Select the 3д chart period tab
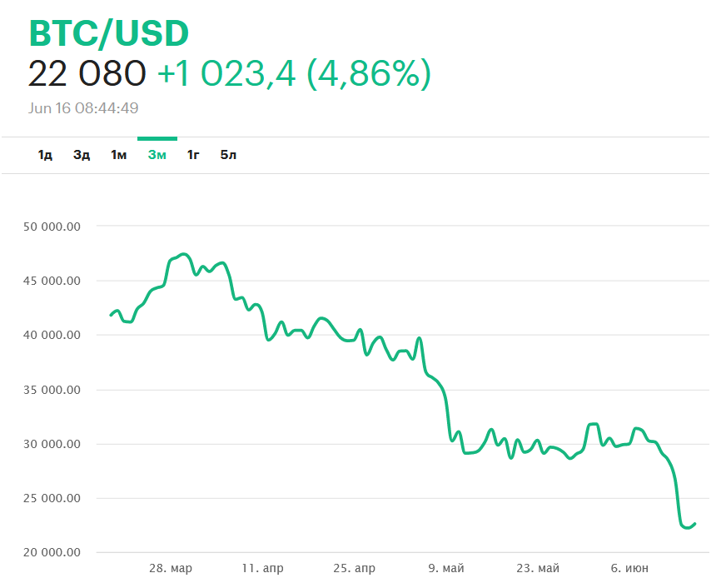 click(x=82, y=155)
